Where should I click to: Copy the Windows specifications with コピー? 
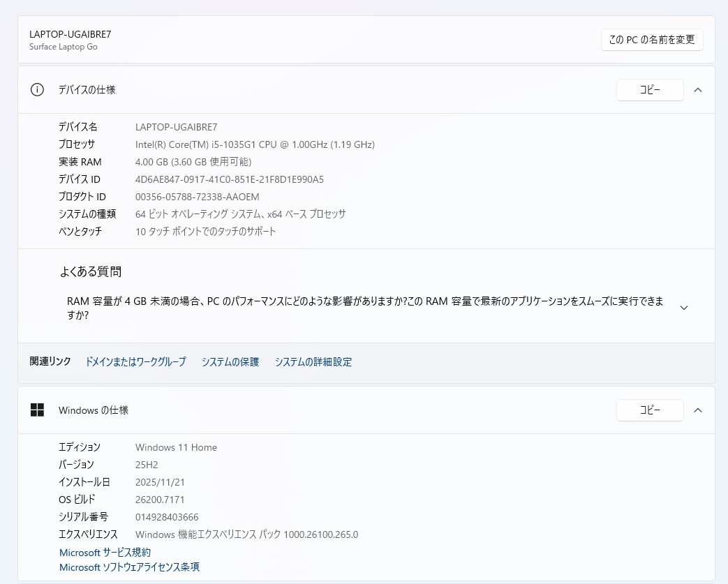tap(649, 410)
